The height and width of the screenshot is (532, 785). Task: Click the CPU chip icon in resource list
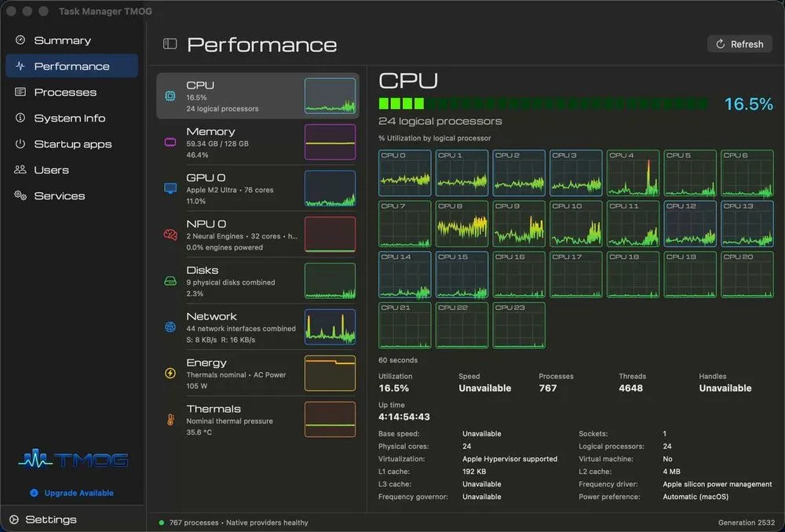pos(170,96)
